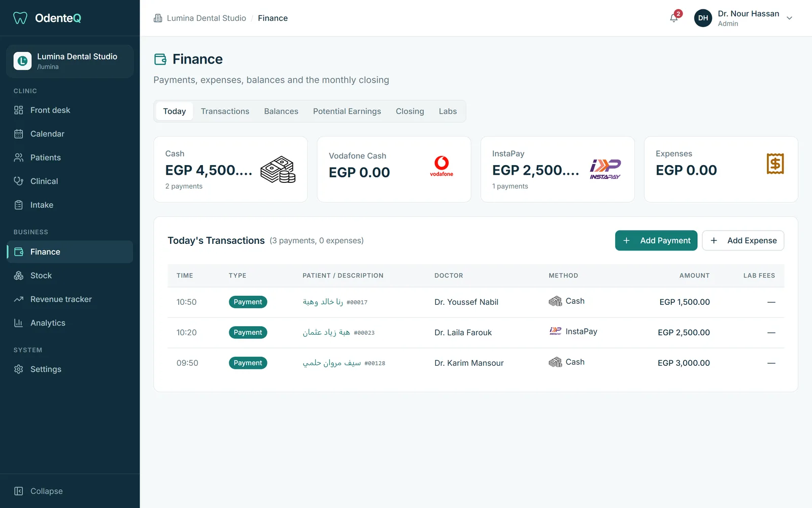Click the Add Payment button
Viewport: 812px width, 508px height.
(x=656, y=241)
